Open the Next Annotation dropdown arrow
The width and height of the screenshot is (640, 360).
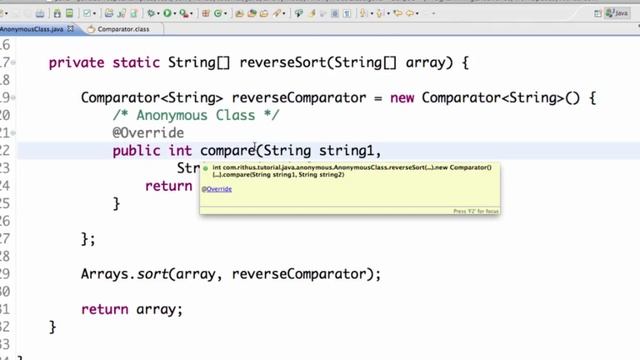tap(372, 13)
